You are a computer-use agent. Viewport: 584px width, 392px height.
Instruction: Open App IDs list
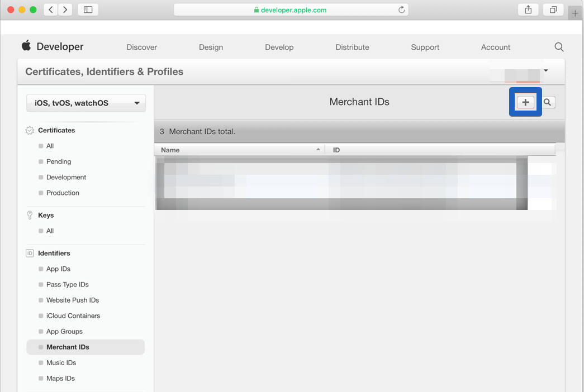pyautogui.click(x=58, y=269)
